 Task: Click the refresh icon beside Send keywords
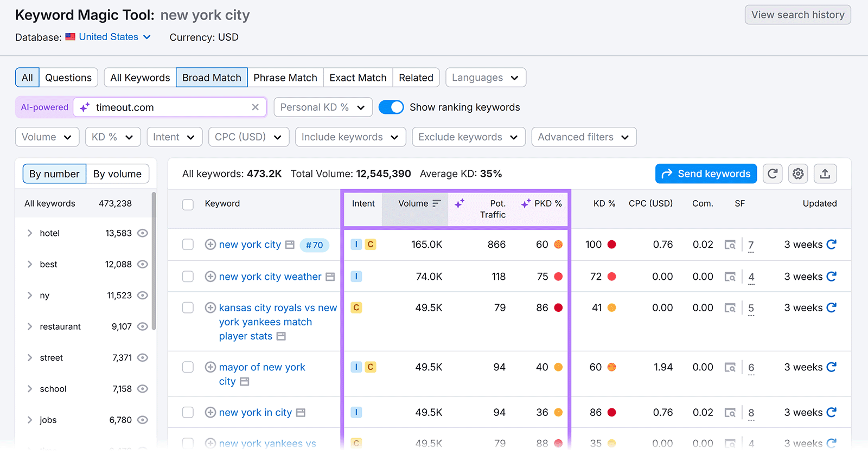773,174
